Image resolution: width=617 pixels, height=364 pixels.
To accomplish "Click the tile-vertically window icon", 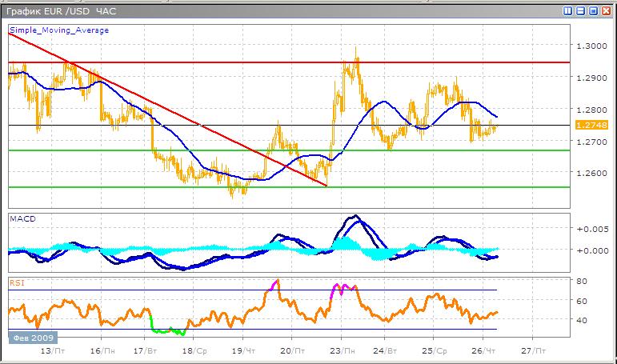I will coord(568,11).
